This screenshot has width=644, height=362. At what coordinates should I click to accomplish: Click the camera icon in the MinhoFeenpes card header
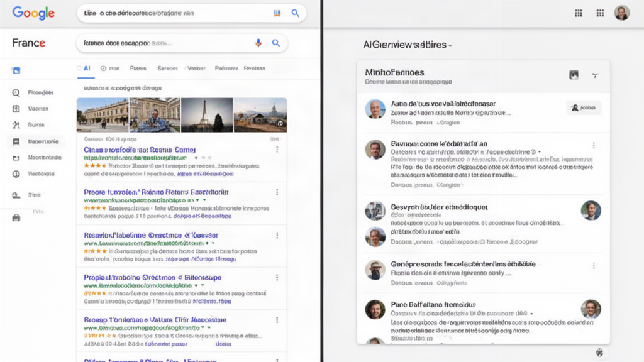(x=574, y=75)
